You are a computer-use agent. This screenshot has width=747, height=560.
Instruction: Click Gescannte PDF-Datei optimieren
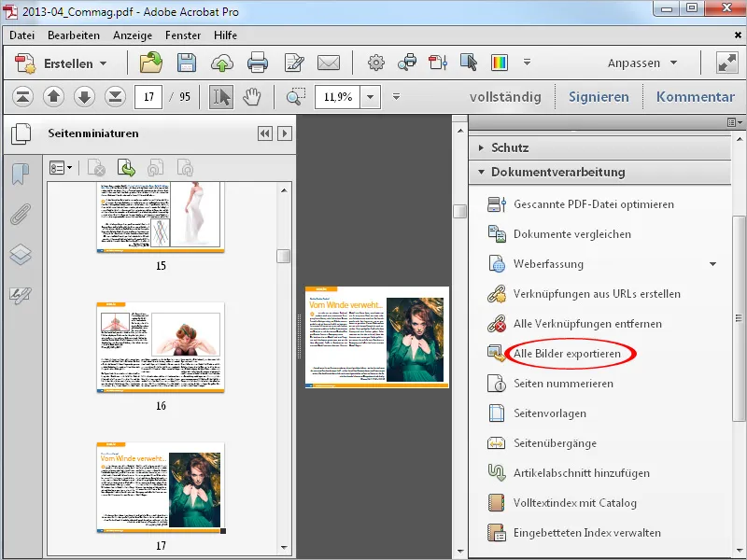[594, 204]
